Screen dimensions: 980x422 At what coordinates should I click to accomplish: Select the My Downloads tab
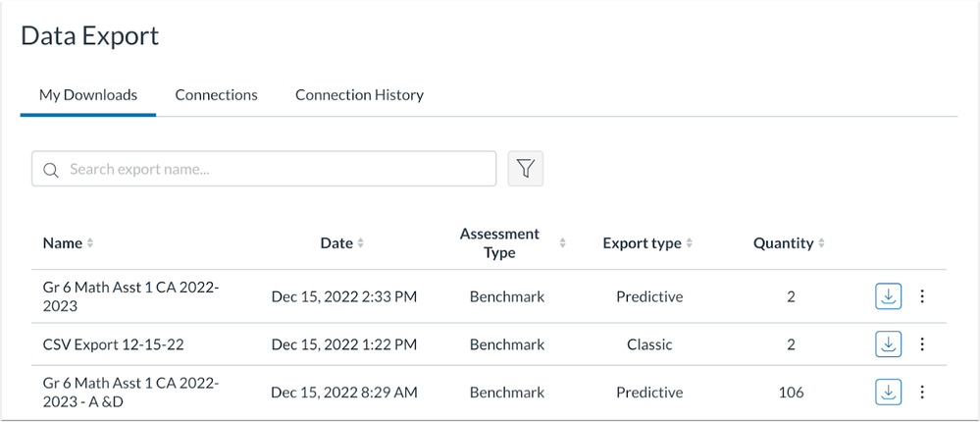(x=87, y=95)
